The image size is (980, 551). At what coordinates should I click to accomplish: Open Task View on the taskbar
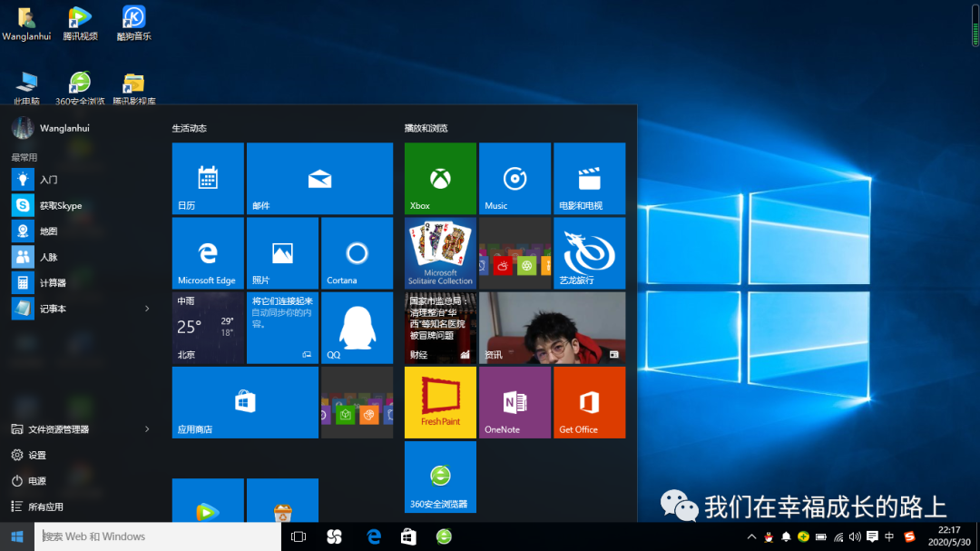click(x=299, y=536)
